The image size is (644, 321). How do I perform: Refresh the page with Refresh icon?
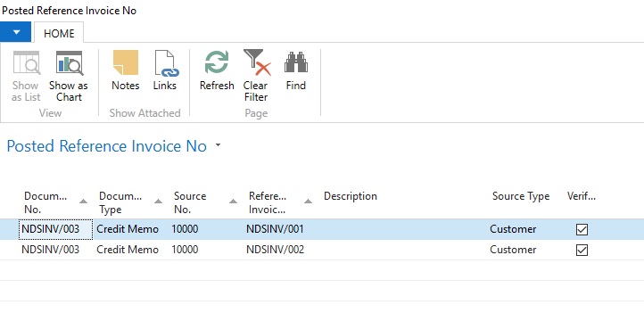coord(217,62)
